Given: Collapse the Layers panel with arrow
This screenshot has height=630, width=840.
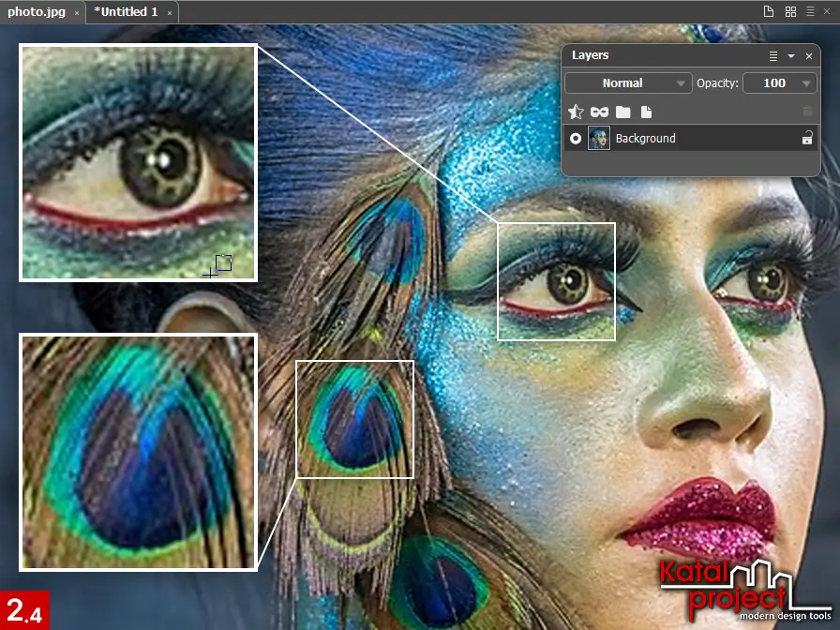Looking at the screenshot, I should pos(791,56).
